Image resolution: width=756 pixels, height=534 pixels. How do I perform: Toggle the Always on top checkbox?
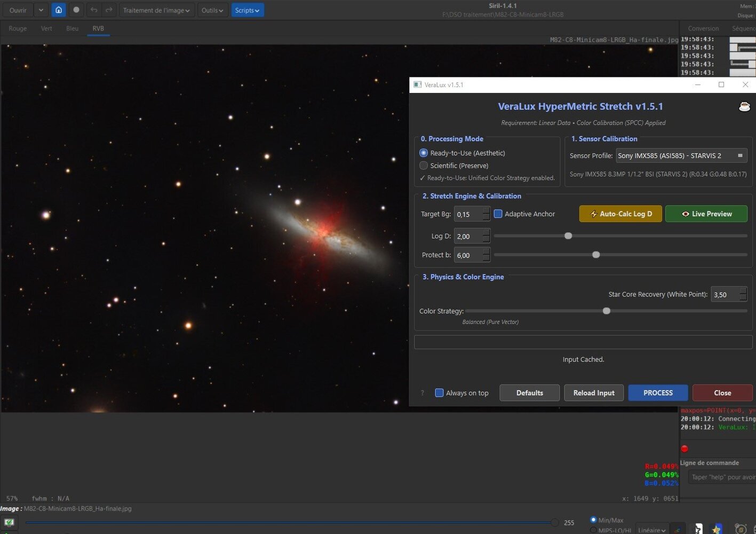click(x=440, y=393)
